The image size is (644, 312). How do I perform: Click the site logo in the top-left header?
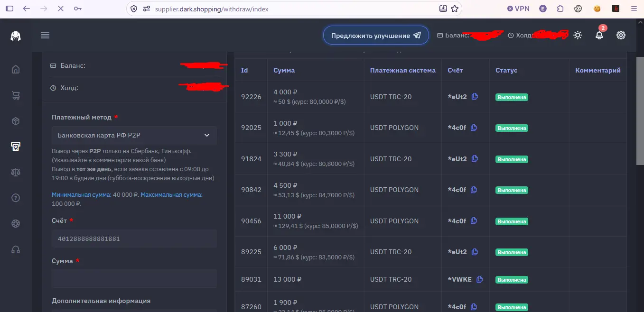tap(16, 36)
